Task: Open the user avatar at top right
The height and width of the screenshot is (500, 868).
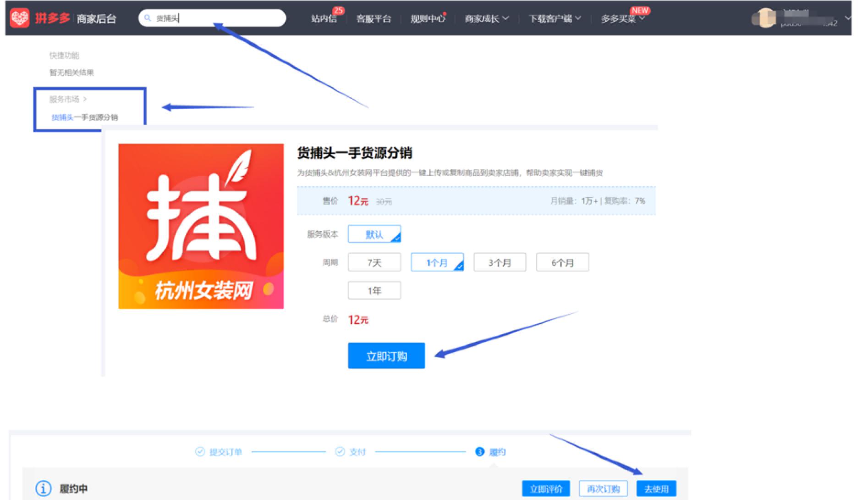Action: [x=765, y=18]
